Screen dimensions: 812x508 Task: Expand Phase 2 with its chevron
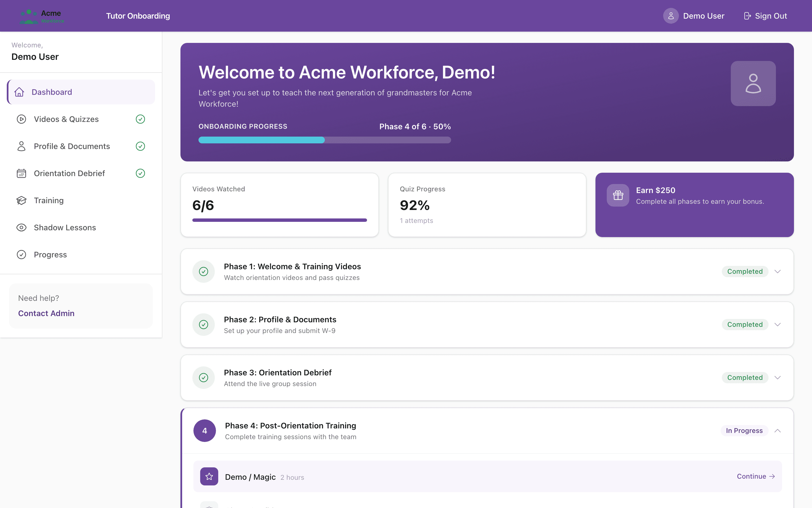pos(777,325)
